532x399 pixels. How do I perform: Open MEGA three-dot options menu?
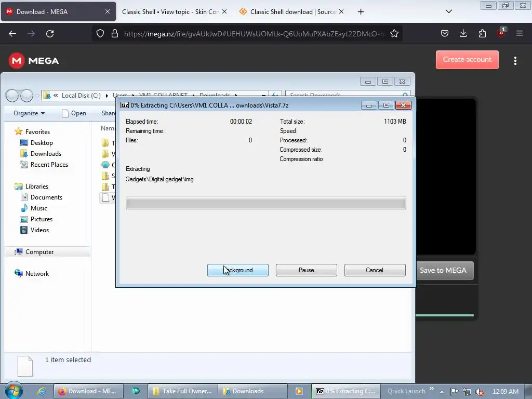(515, 61)
